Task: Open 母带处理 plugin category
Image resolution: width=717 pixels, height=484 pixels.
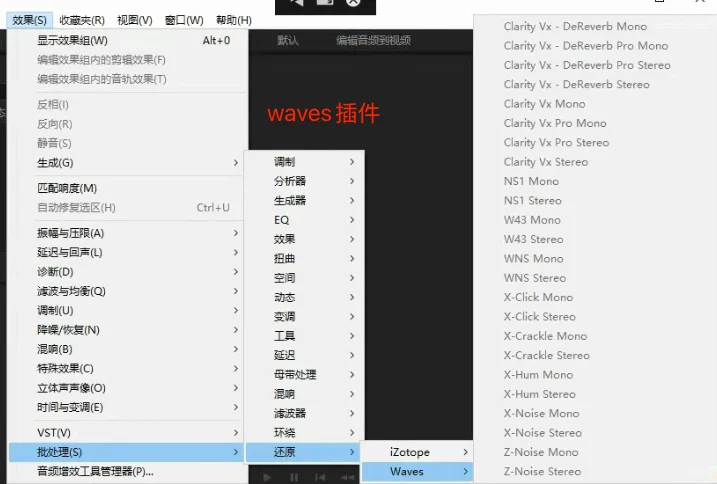Action: coord(305,374)
